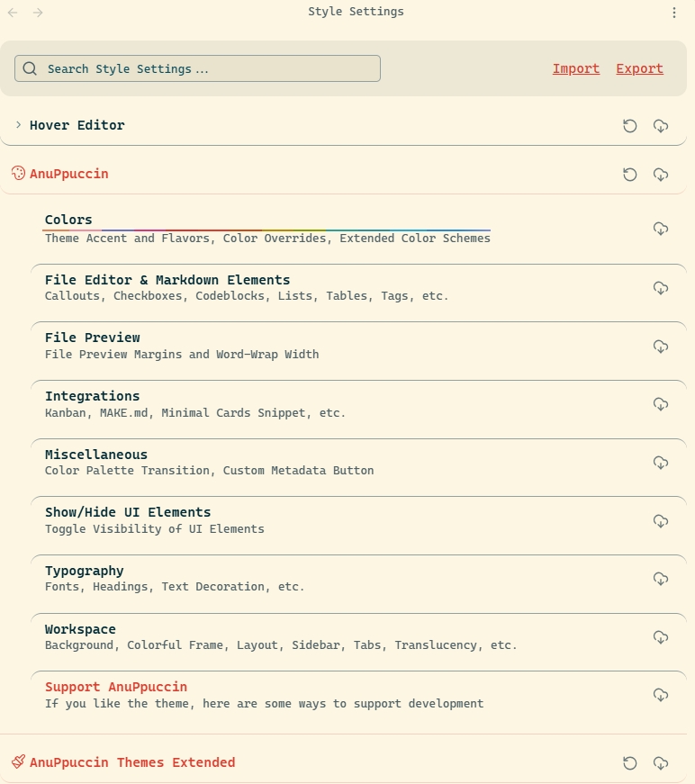Reset AnuPpuccin settings to default
The height and width of the screenshot is (784, 695).
tap(630, 175)
